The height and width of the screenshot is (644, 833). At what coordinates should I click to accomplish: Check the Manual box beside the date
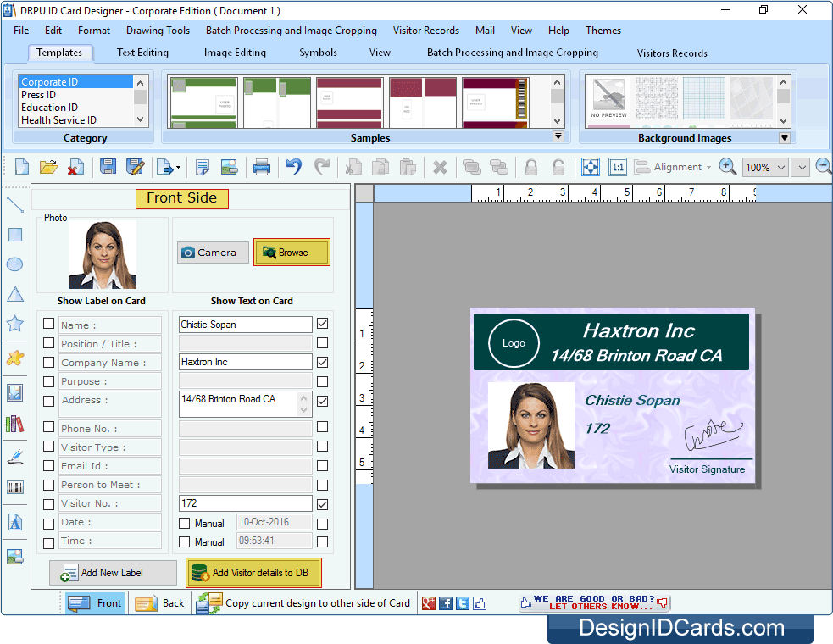185,524
